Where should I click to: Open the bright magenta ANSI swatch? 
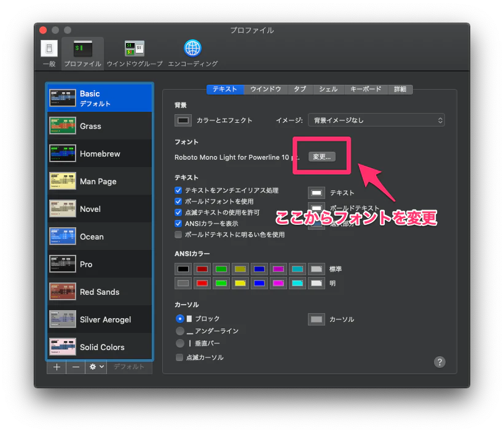click(x=278, y=283)
